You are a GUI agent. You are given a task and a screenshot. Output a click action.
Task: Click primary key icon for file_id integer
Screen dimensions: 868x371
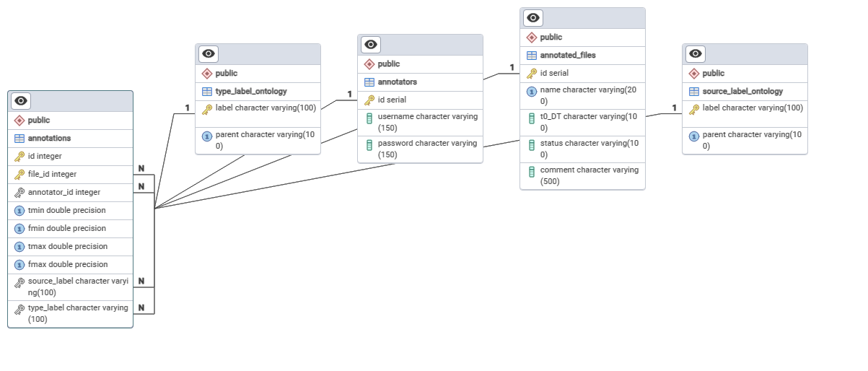19,174
